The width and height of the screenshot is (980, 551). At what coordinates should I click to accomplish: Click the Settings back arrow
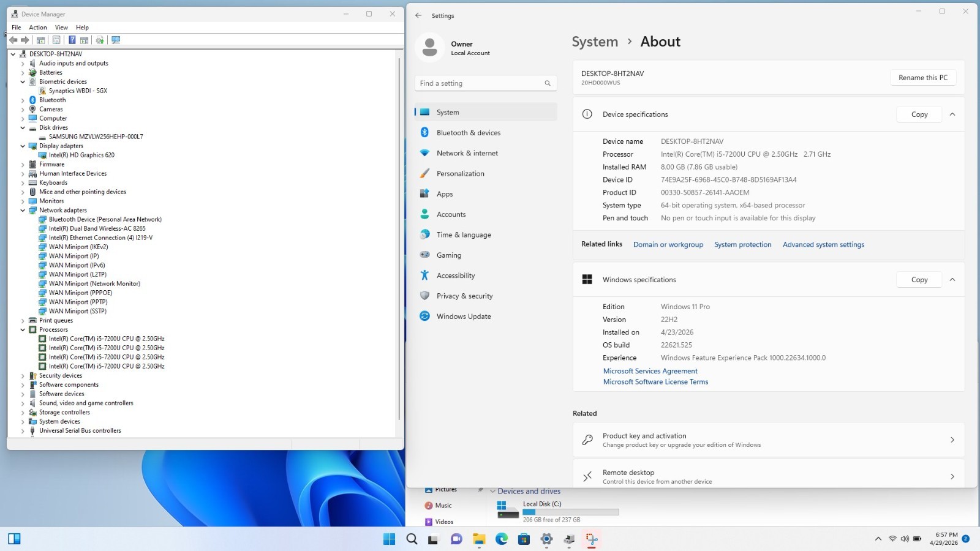(418, 15)
